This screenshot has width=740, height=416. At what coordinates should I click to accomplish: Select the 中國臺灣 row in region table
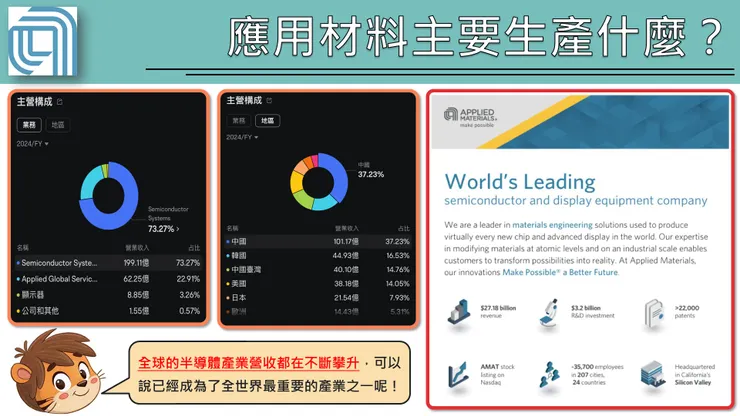pyautogui.click(x=319, y=270)
